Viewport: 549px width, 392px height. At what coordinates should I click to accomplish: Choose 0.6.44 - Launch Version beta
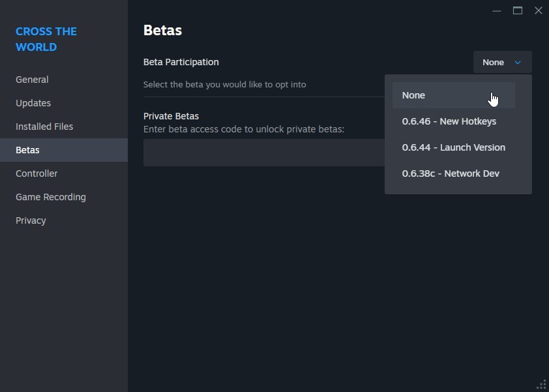tap(453, 147)
